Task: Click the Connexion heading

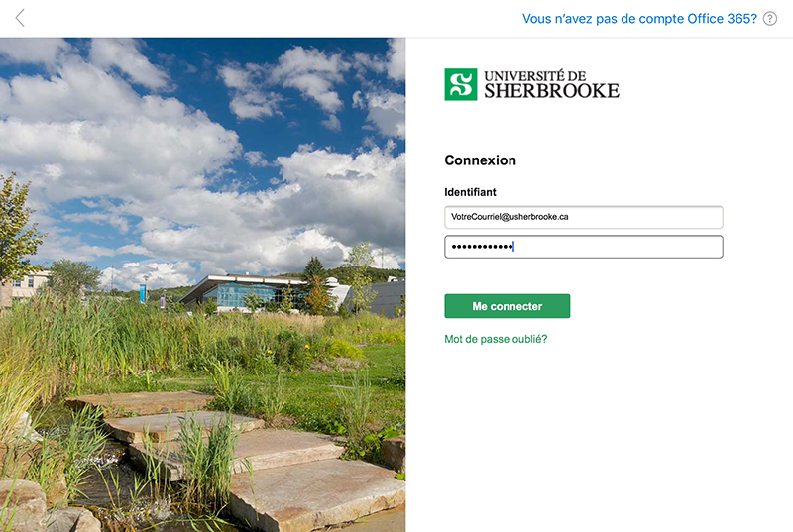Action: coord(481,160)
